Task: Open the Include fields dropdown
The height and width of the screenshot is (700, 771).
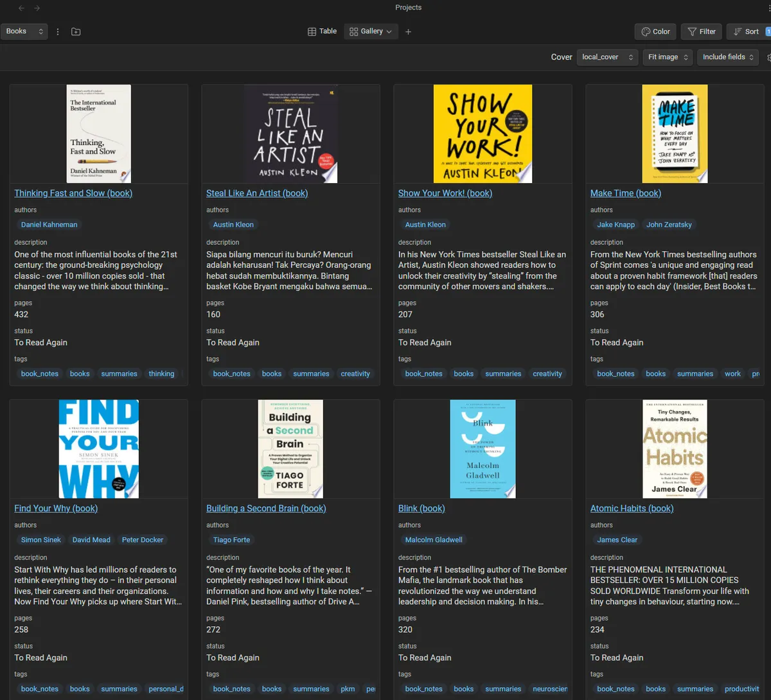Action: 728,57
